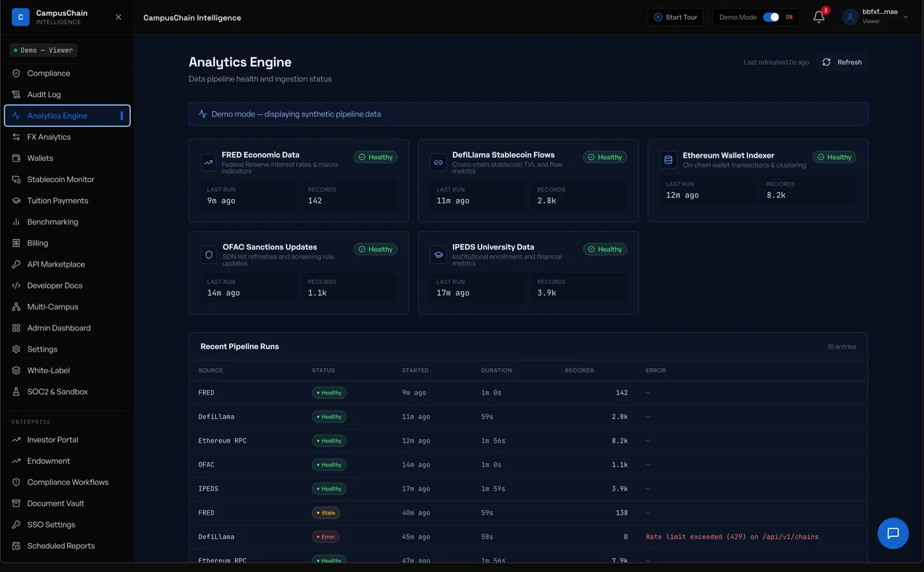Click the Audit Log icon in sidebar
Viewport: 924px width, 572px height.
(16, 94)
